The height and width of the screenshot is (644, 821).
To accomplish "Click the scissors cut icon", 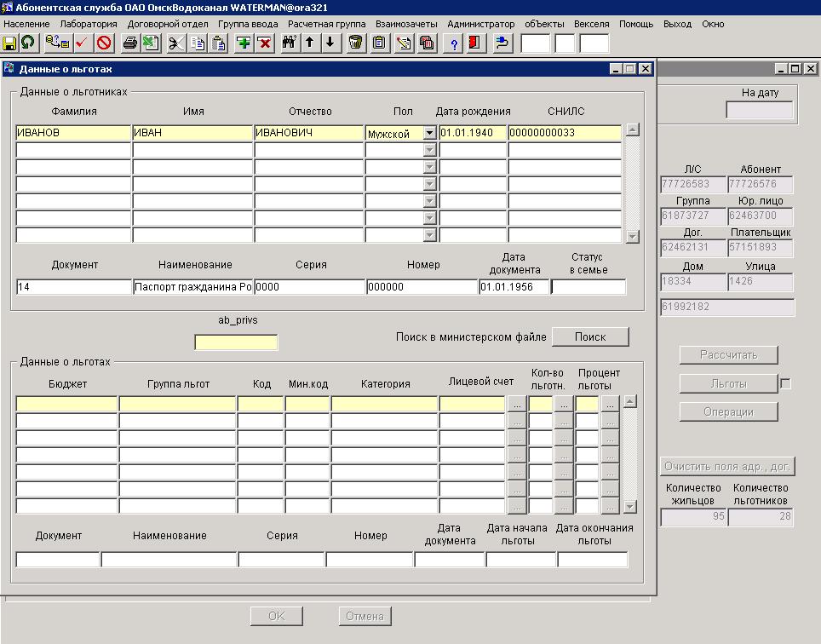I will tap(176, 43).
